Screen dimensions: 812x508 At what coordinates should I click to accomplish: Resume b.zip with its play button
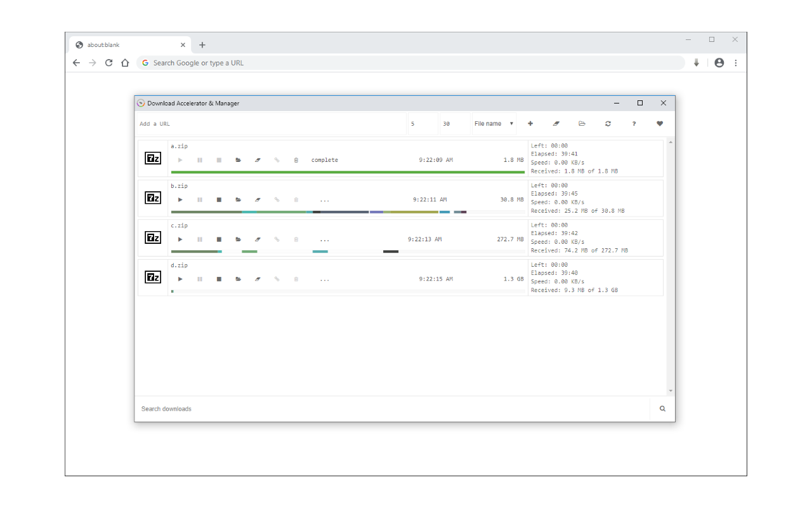(180, 200)
